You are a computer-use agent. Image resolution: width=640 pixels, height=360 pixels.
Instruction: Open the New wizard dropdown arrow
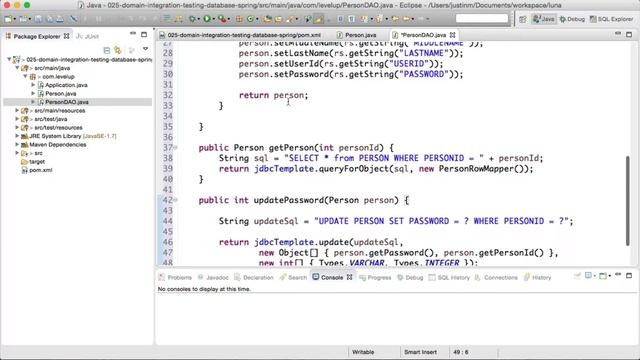tap(14, 19)
